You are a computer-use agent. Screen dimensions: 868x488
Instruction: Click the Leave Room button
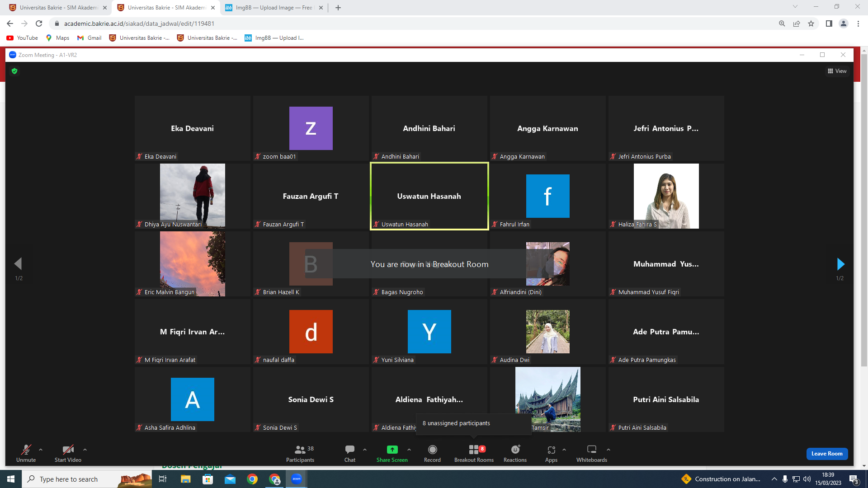[x=827, y=454]
